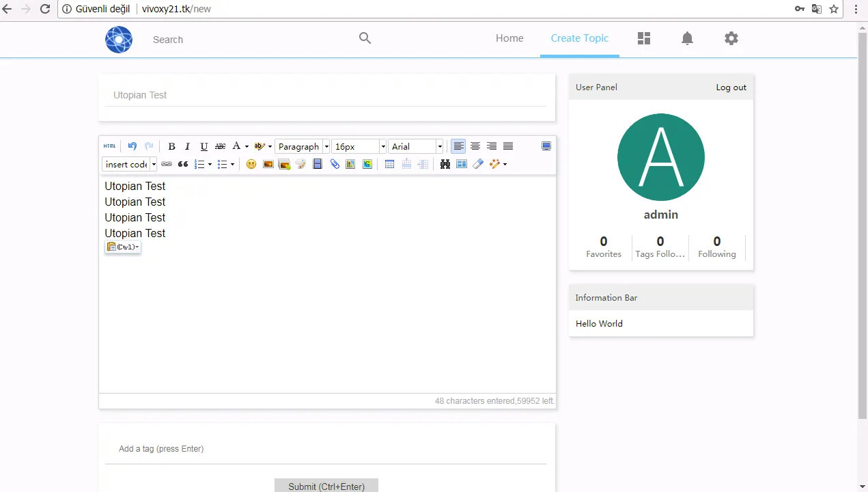
Task: Open the highlight color dropdown arrow
Action: pos(270,146)
